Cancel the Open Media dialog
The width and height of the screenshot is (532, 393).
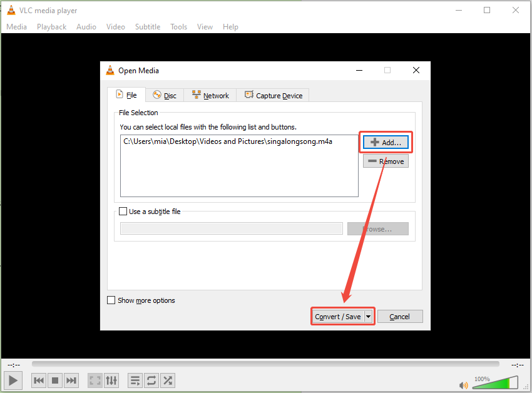(400, 317)
